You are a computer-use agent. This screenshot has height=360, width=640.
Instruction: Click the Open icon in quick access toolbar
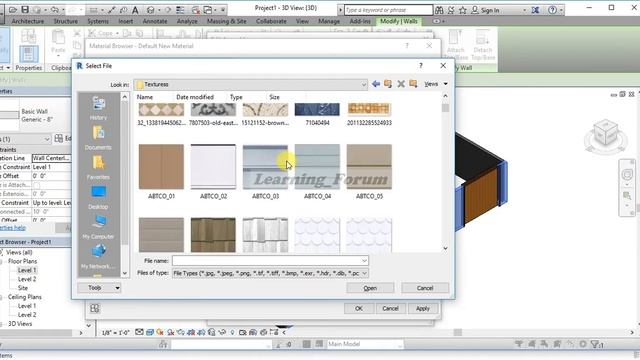tap(13, 9)
